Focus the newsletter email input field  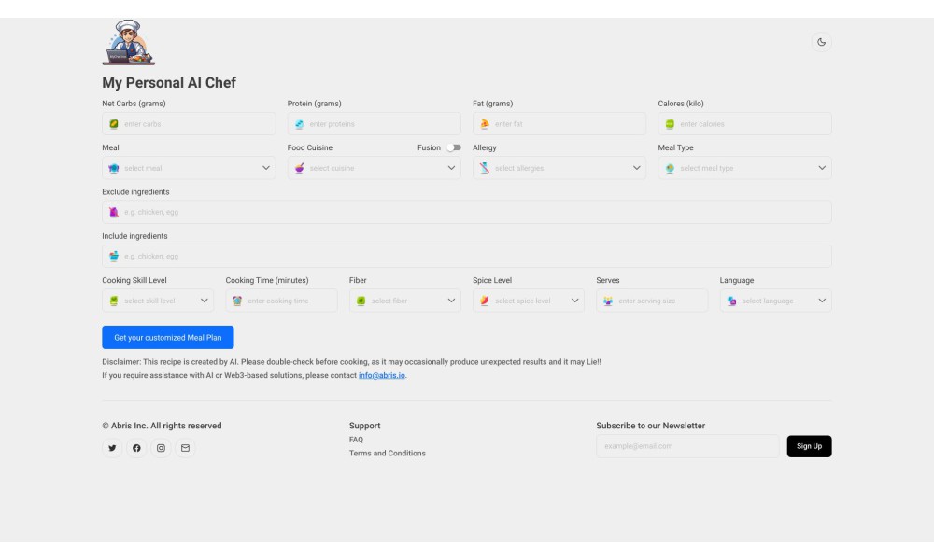tap(687, 446)
